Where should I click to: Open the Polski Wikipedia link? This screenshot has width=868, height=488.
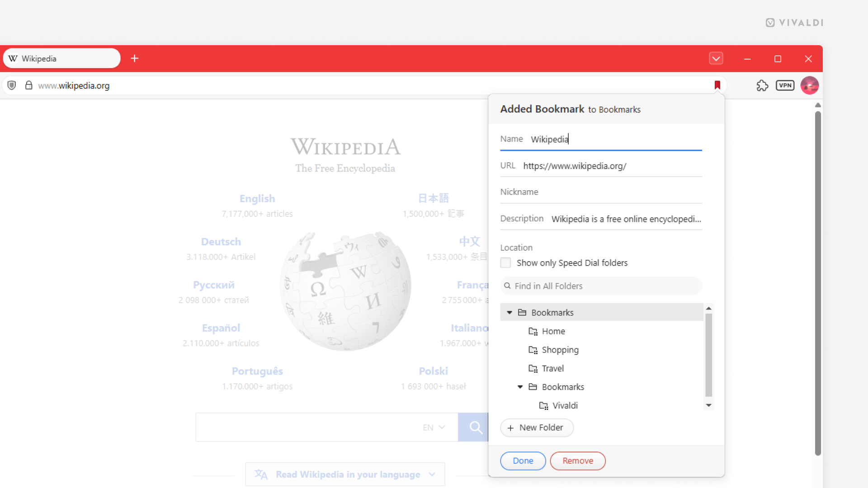pos(433,371)
